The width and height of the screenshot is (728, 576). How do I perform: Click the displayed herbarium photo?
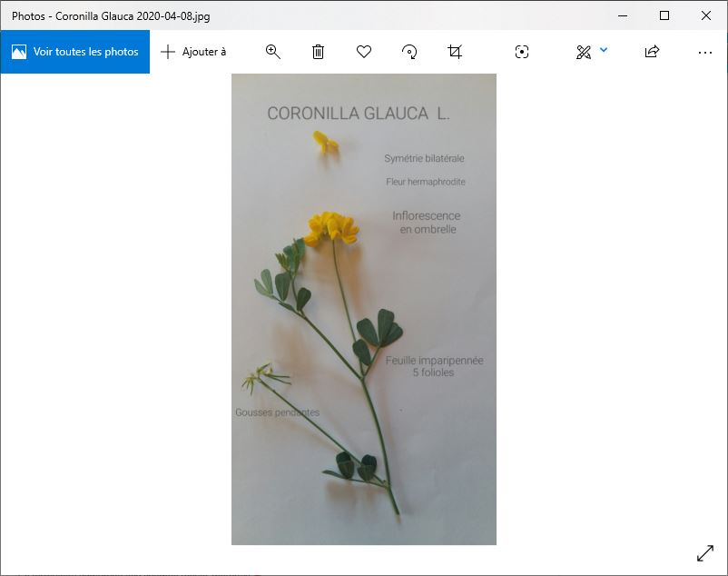[363, 309]
